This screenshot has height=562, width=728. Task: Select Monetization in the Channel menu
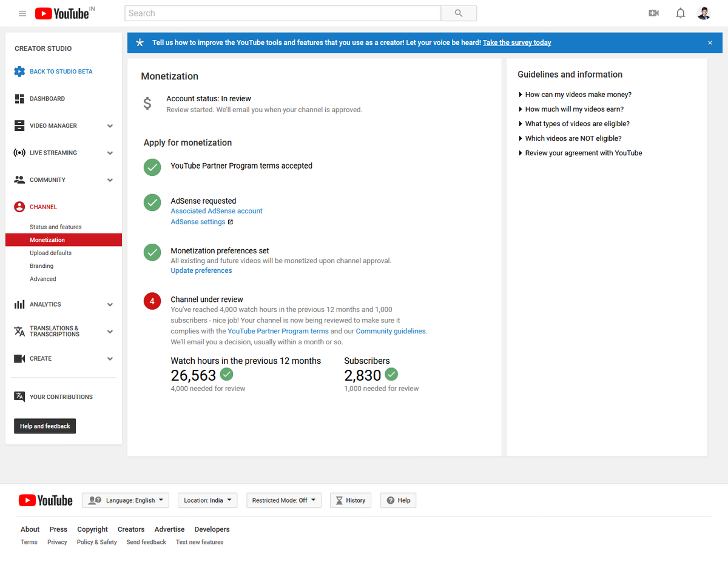64,240
